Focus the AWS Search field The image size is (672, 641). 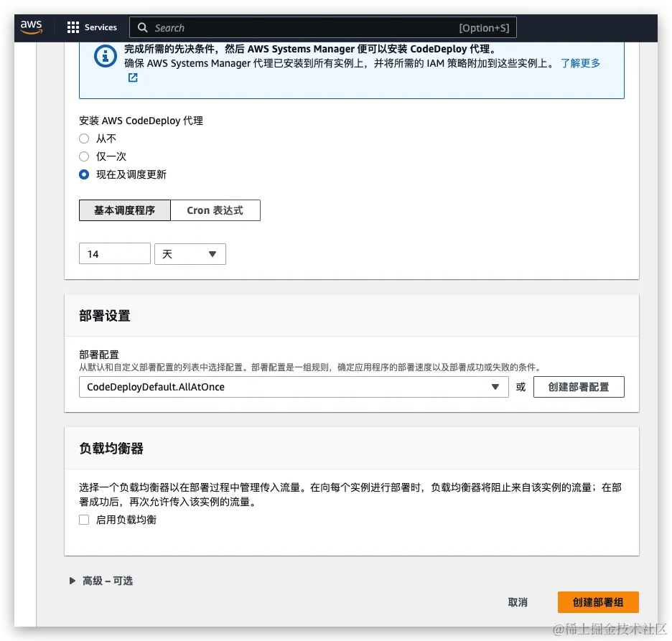(322, 28)
